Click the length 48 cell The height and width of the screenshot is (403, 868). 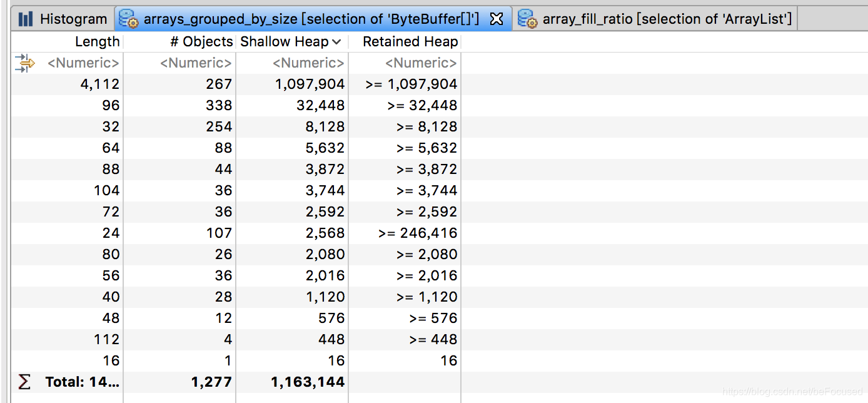tap(111, 319)
